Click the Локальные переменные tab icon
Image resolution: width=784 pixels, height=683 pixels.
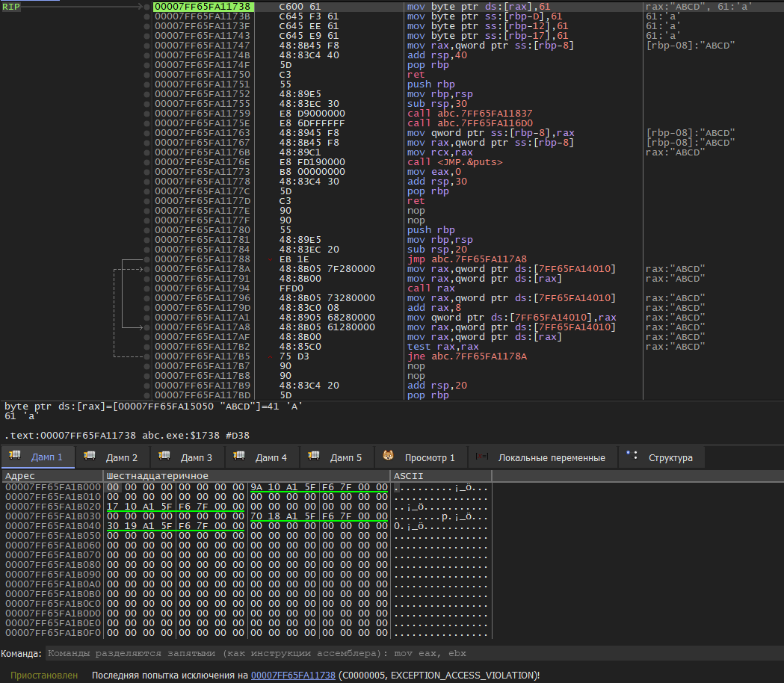click(482, 456)
